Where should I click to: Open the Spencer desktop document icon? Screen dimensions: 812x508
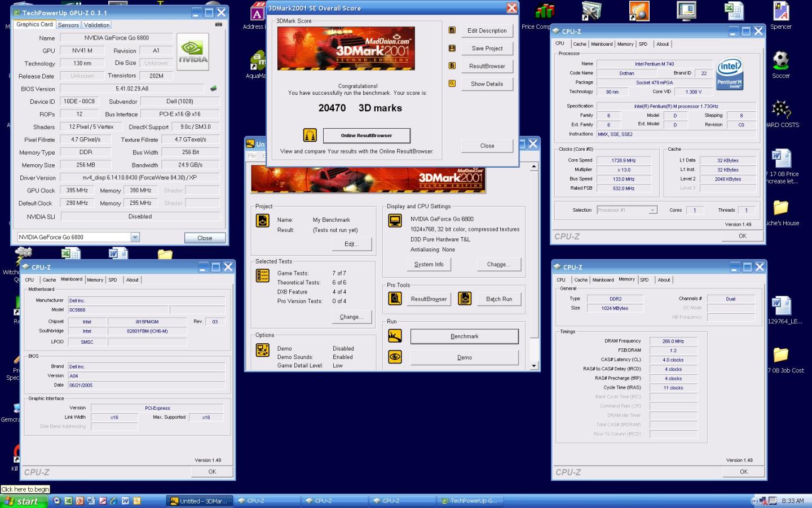click(x=781, y=11)
